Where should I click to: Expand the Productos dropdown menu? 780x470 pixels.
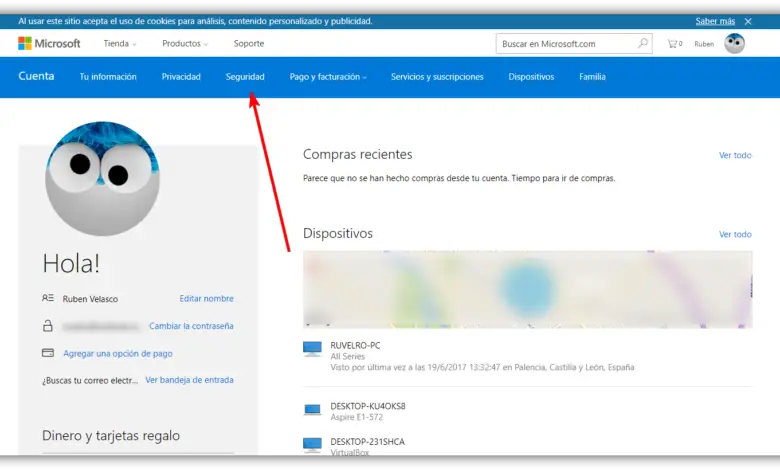[x=185, y=44]
